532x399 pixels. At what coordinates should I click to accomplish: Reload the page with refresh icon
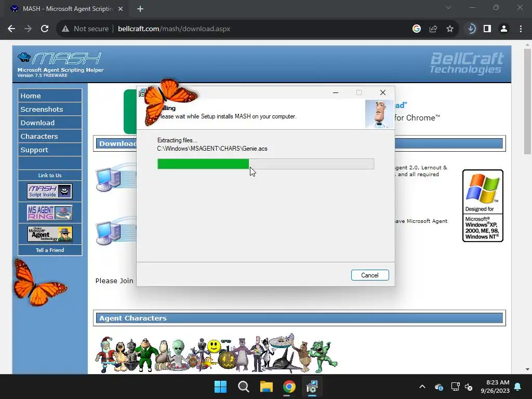point(45,29)
